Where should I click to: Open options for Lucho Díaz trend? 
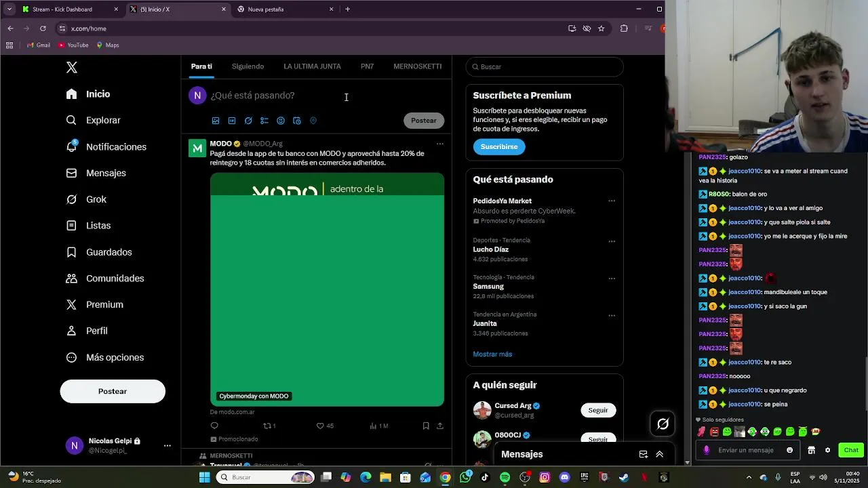612,241
